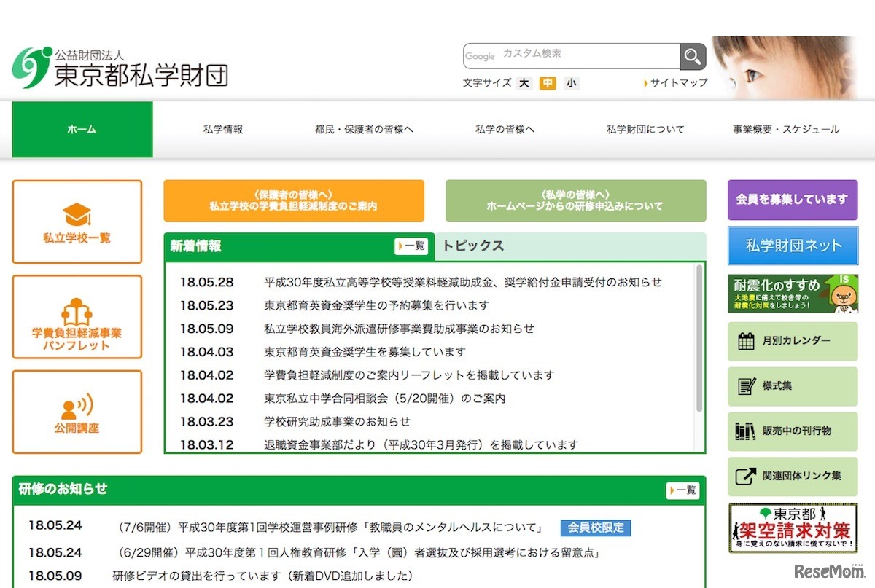The image size is (875, 588).
Task: Set text size to 大
Action: point(524,83)
